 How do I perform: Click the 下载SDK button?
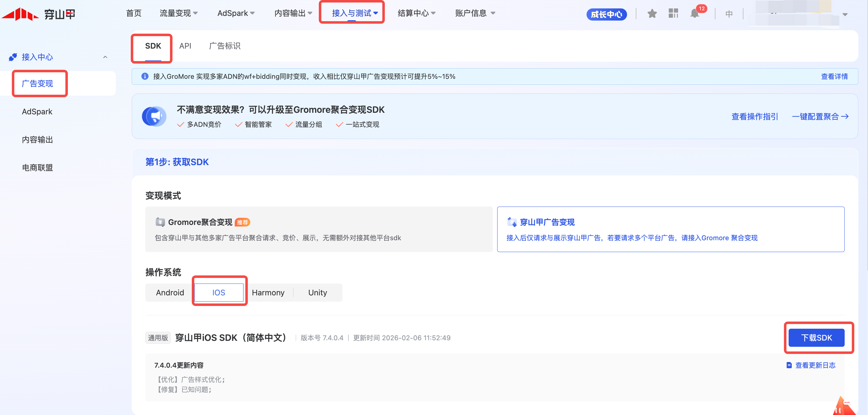816,337
